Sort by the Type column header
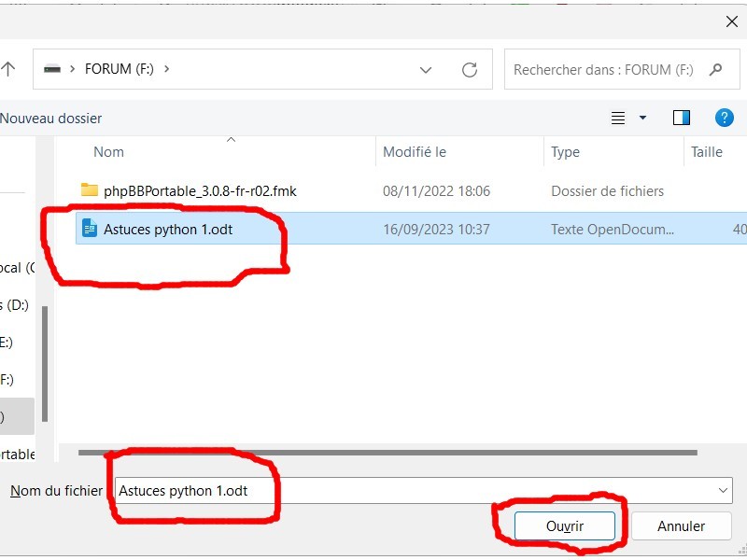 [x=565, y=152]
